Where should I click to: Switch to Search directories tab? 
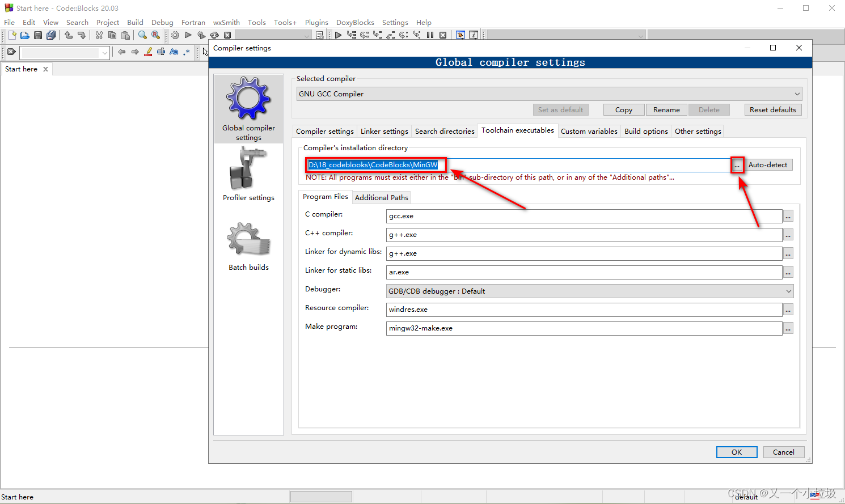click(445, 131)
